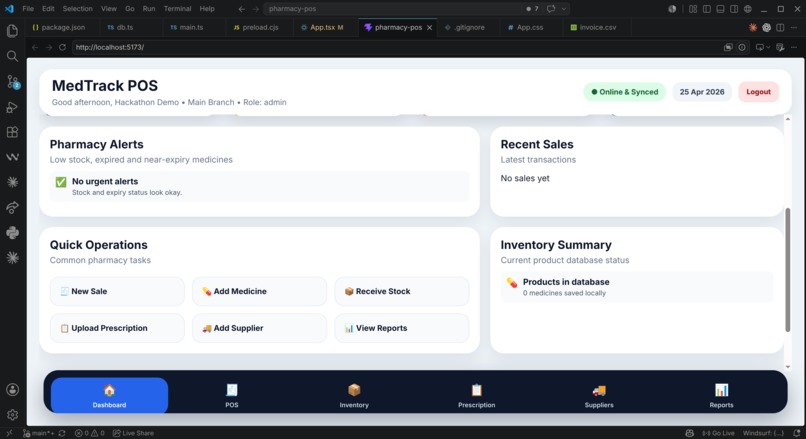Open the Python extension icon in activity bar
Viewport: 806px width, 439px height.
pyautogui.click(x=12, y=232)
